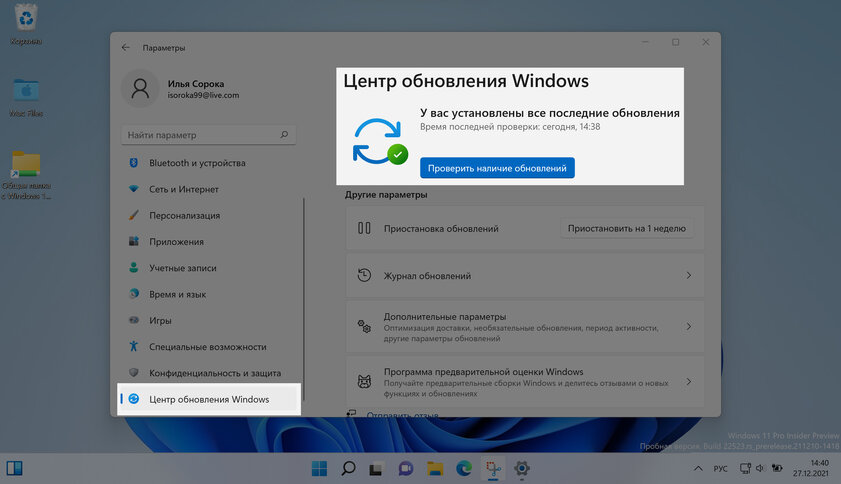Select the Mac Files desktop folder
Viewport: 841px width, 484px height.
[x=26, y=97]
